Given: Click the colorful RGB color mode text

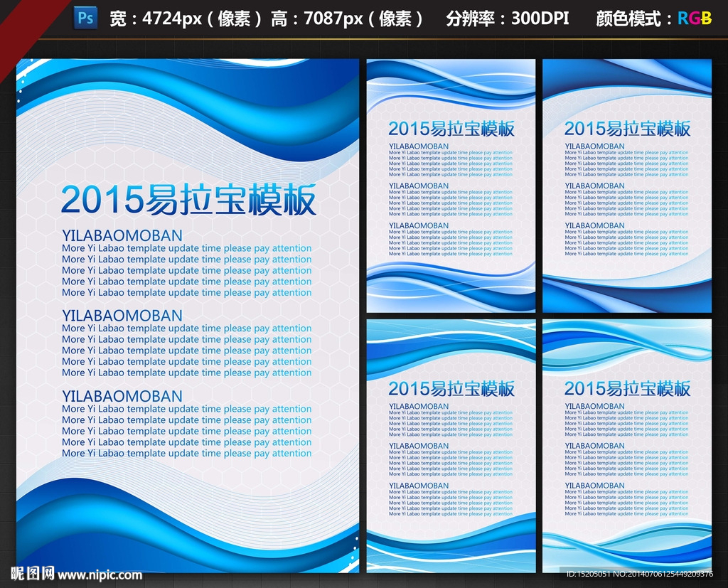Looking at the screenshot, I should point(694,19).
